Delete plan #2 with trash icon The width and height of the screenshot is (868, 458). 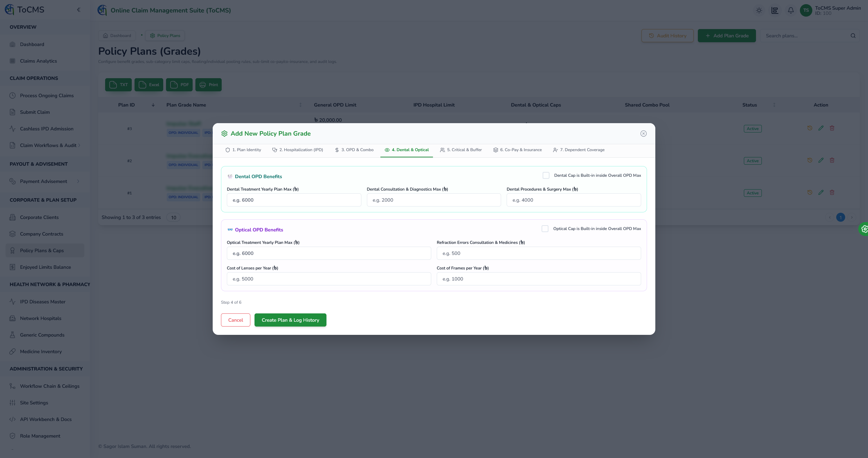(832, 161)
